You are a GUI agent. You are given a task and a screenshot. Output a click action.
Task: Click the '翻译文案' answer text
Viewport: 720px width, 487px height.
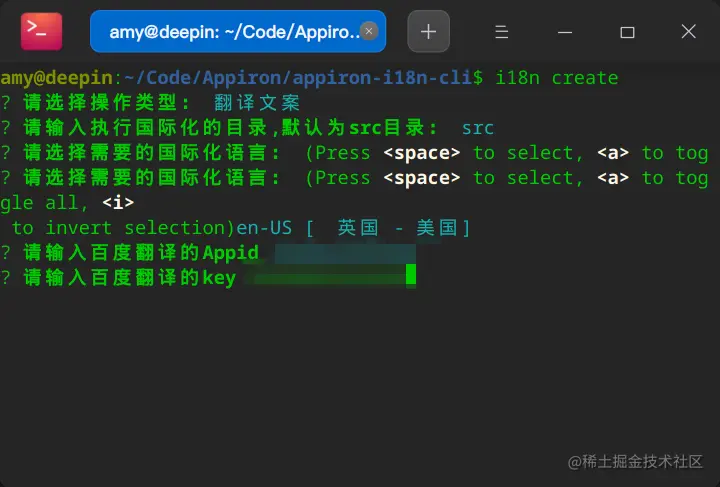[257, 103]
